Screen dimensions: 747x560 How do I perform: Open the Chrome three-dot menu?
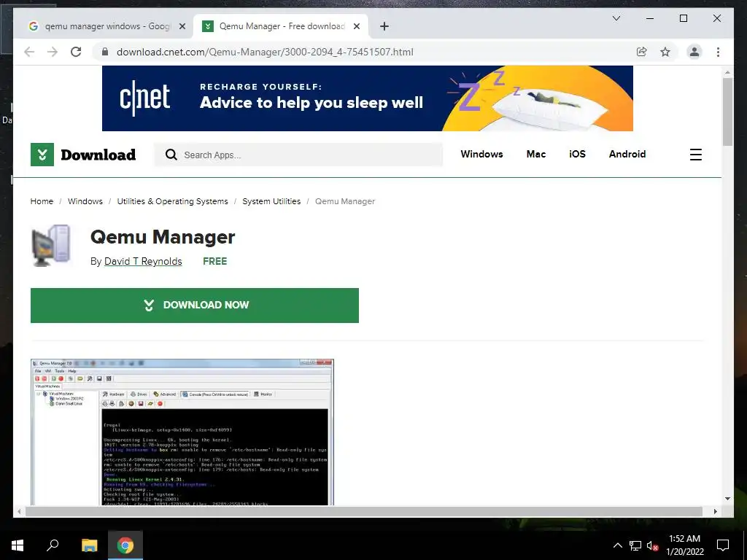pyautogui.click(x=718, y=52)
